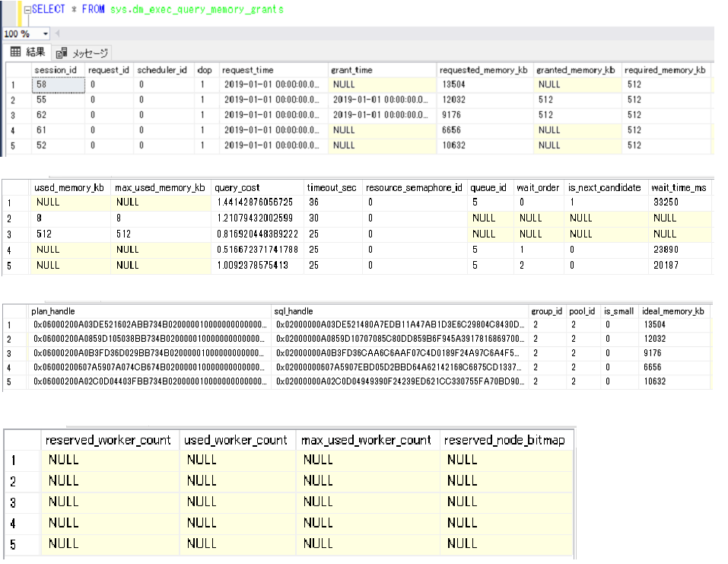Viewport: 728px width, 564px height.
Task: Select the wait_time_ms column header
Action: [679, 188]
